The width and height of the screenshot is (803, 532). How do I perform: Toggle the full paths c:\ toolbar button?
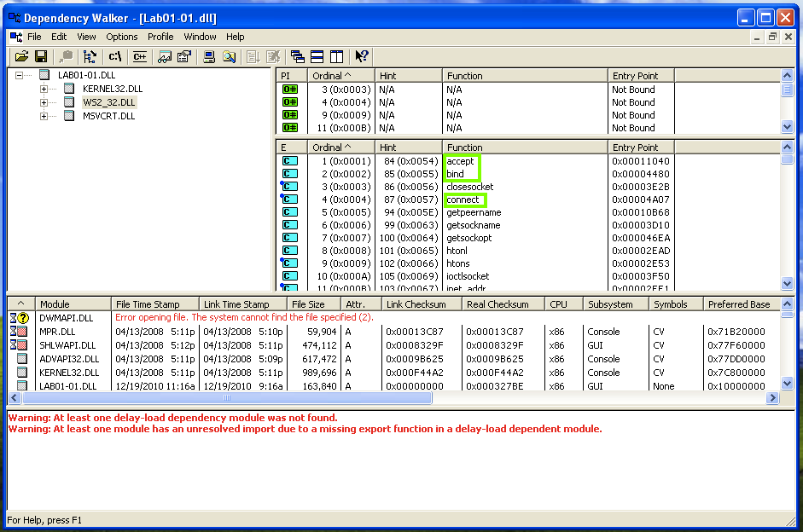(114, 56)
